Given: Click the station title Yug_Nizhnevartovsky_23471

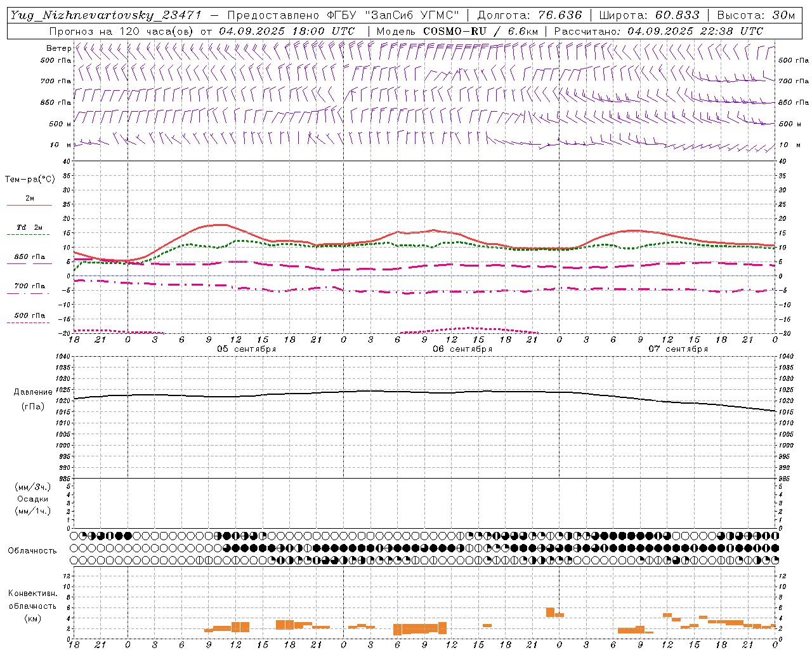Looking at the screenshot, I should (105, 15).
